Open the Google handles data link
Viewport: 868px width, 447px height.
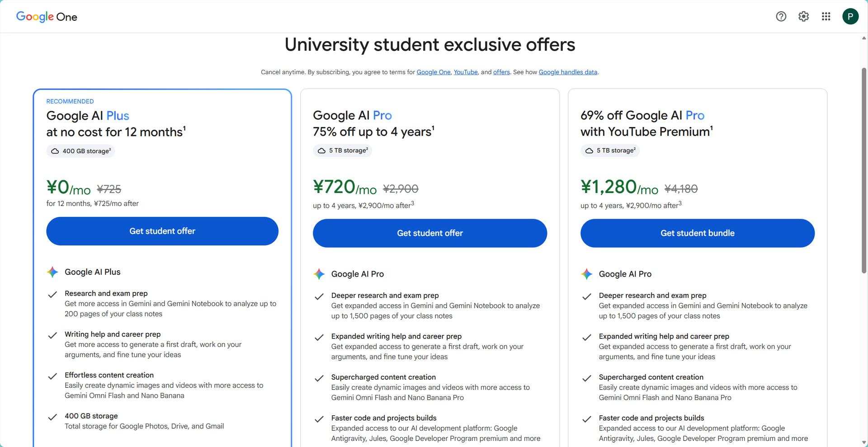click(x=568, y=72)
